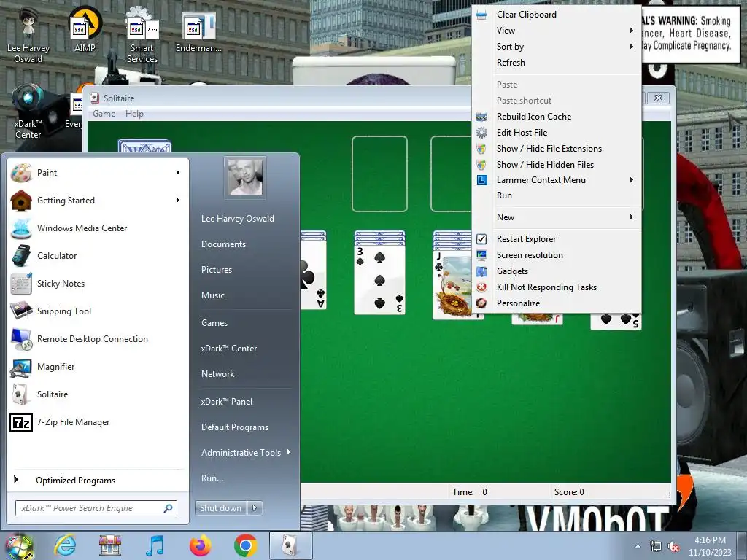The image size is (747, 560).
Task: Open Screen resolution settings
Action: (x=557, y=255)
